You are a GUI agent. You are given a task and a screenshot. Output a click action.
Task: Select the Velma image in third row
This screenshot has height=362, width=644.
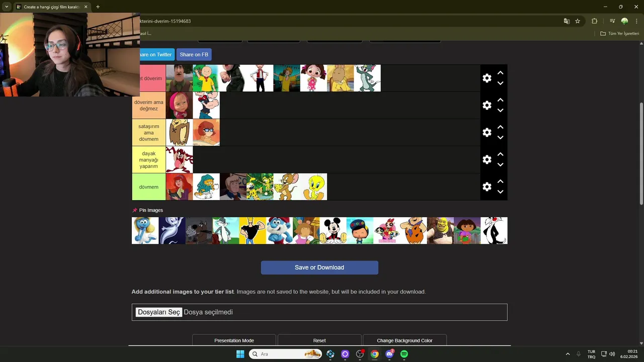point(206,132)
